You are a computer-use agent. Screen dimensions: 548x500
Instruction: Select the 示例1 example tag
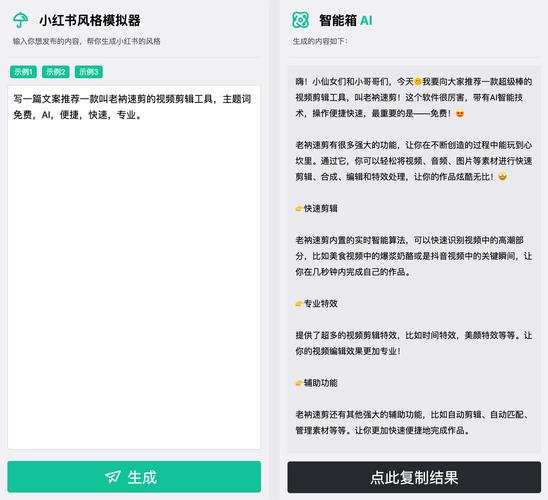(x=23, y=72)
